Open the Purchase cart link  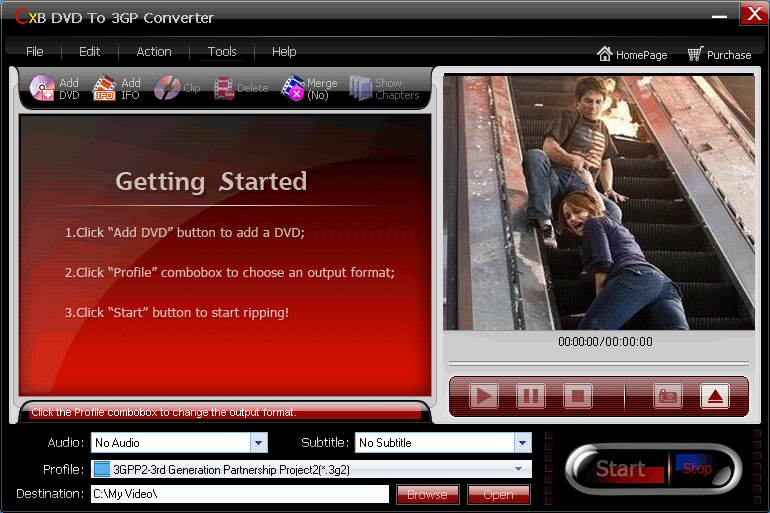pos(719,54)
